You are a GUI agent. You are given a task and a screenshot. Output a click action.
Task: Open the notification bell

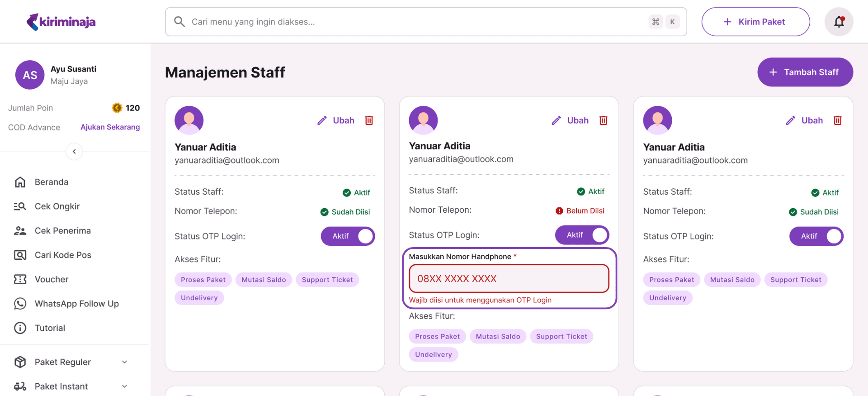[839, 22]
